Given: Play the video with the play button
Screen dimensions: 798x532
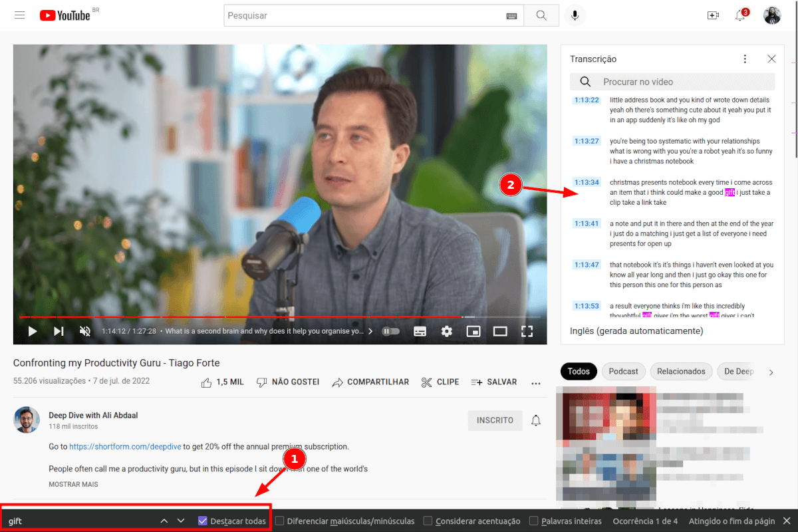Looking at the screenshot, I should (x=32, y=331).
